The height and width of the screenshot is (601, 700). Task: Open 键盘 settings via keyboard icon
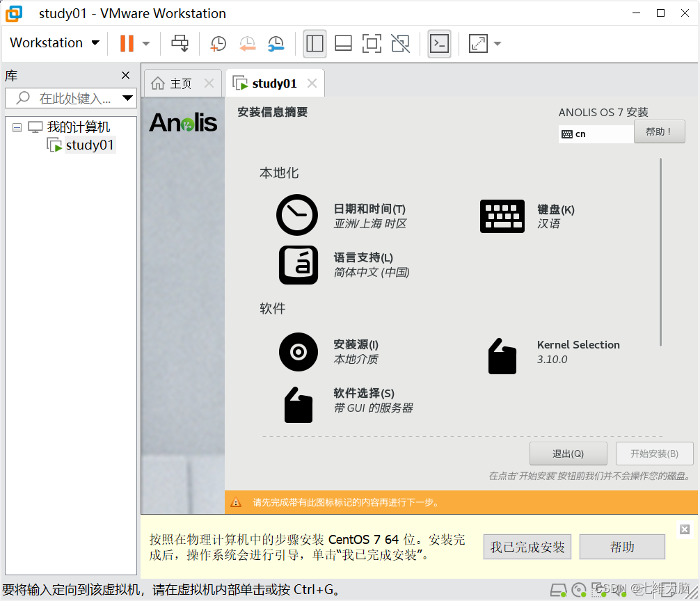pos(502,216)
